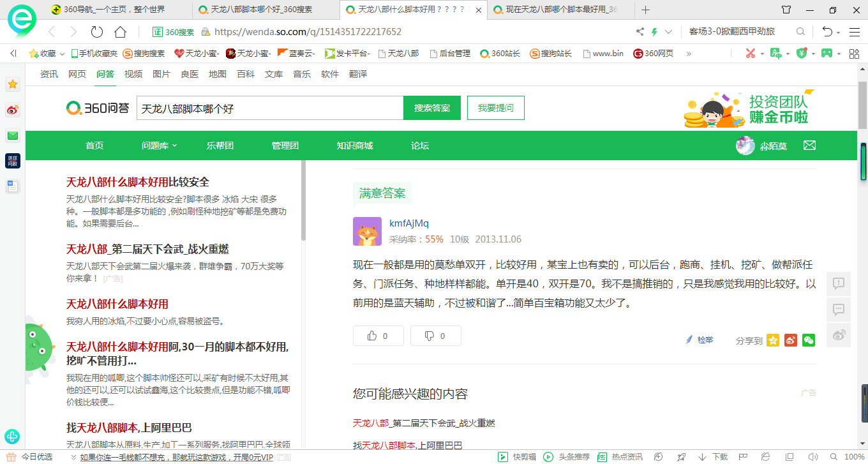
Task: Switch to 360导航 browser tab
Action: pos(118,10)
